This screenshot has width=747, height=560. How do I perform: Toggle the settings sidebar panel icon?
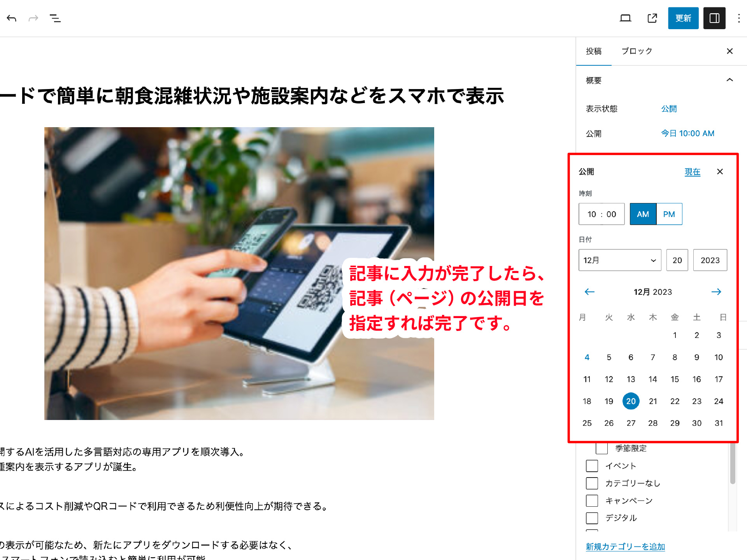pyautogui.click(x=714, y=18)
